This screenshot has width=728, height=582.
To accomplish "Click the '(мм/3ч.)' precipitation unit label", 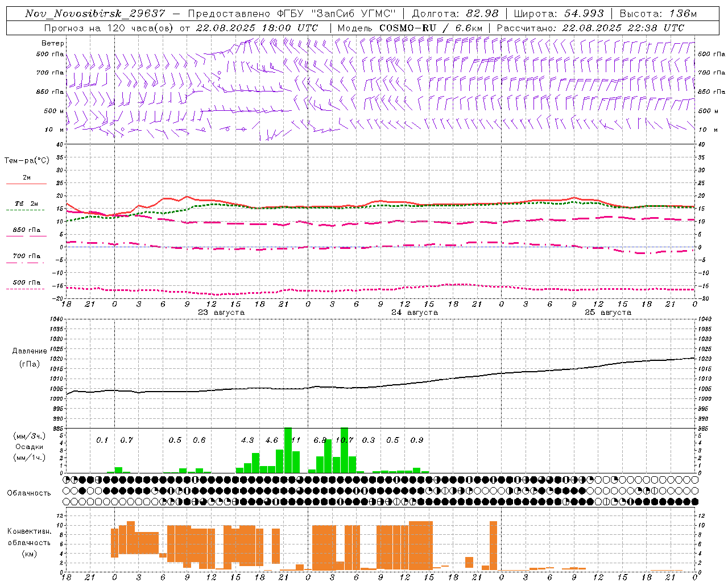I will click(29, 436).
